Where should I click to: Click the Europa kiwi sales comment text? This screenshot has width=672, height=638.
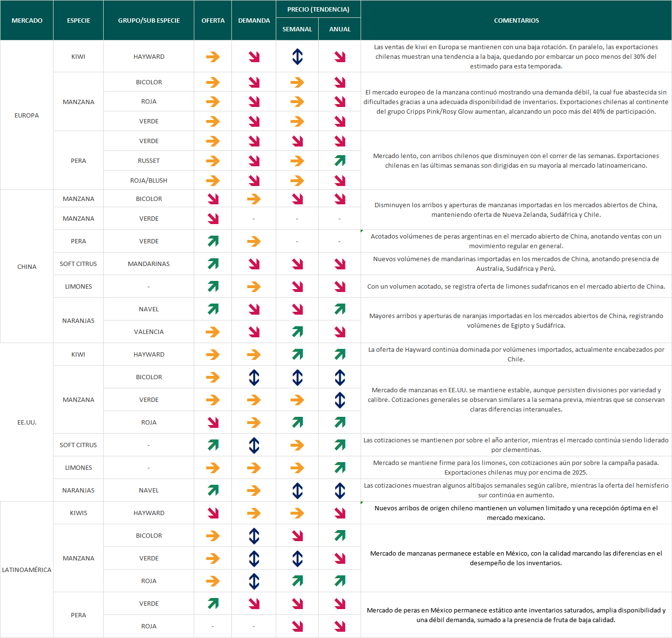click(516, 56)
